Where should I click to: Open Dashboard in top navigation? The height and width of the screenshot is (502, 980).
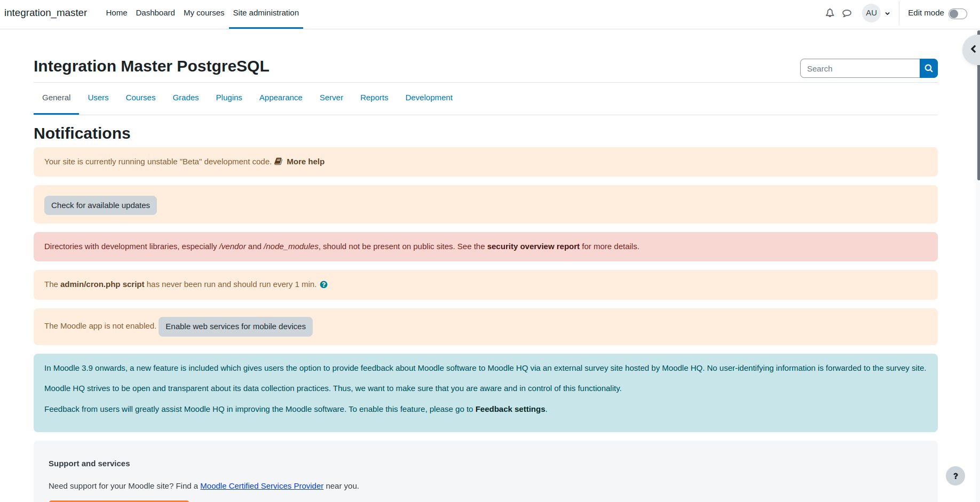155,13
